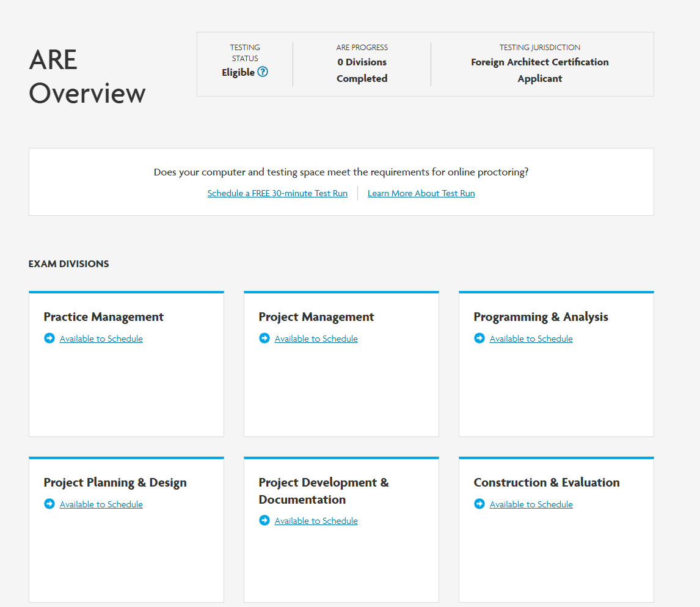Click the Eligible status help question-mark icon

point(263,72)
